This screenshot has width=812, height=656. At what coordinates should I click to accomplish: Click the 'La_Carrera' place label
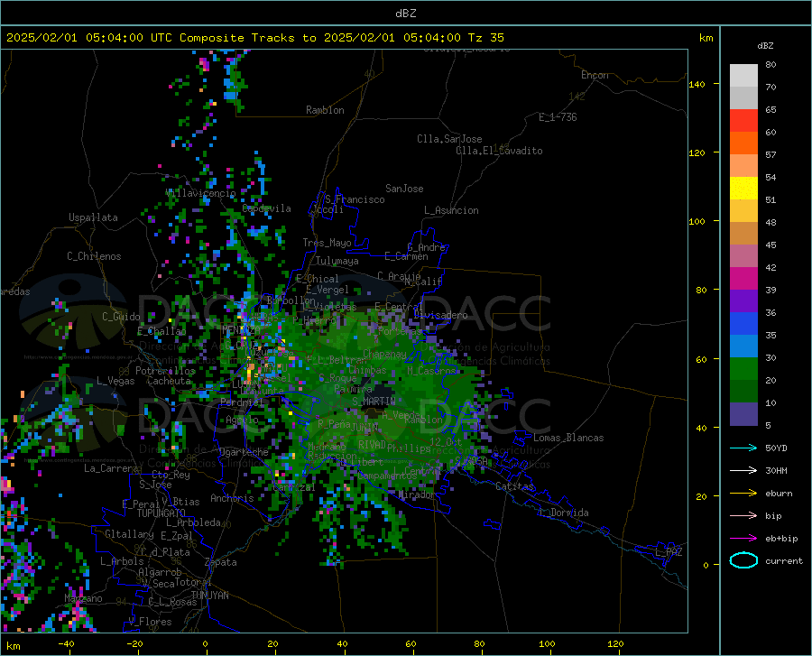pos(111,468)
